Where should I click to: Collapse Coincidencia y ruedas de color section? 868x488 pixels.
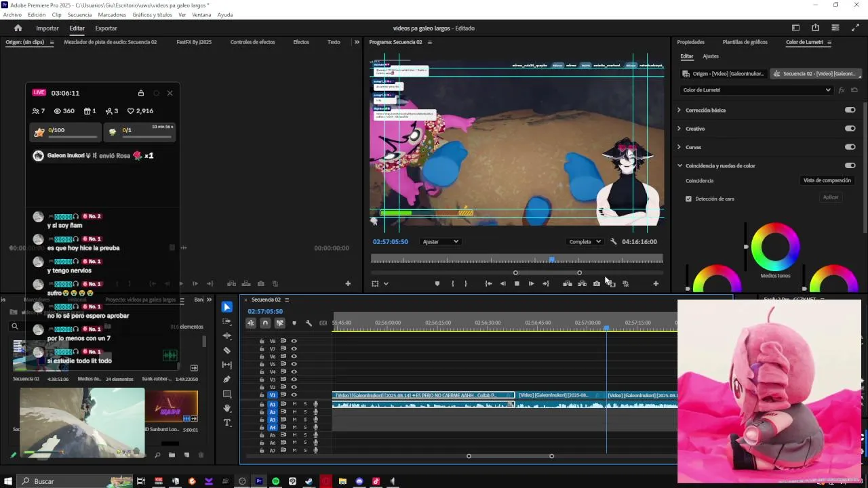click(679, 165)
